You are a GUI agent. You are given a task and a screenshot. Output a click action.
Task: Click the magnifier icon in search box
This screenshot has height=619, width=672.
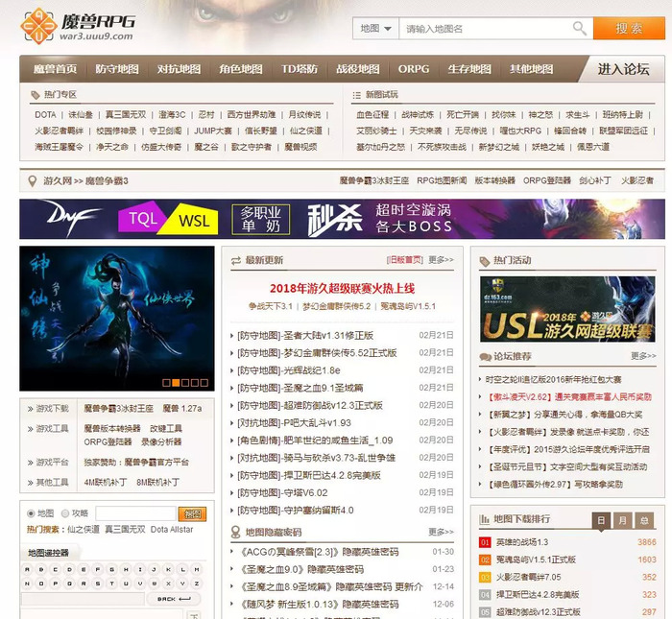coord(580,29)
